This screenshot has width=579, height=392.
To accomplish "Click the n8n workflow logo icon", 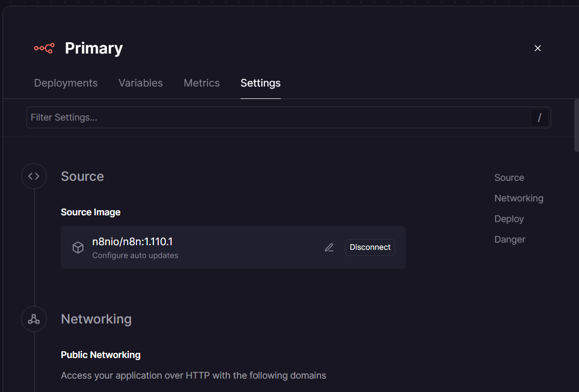I will (44, 48).
